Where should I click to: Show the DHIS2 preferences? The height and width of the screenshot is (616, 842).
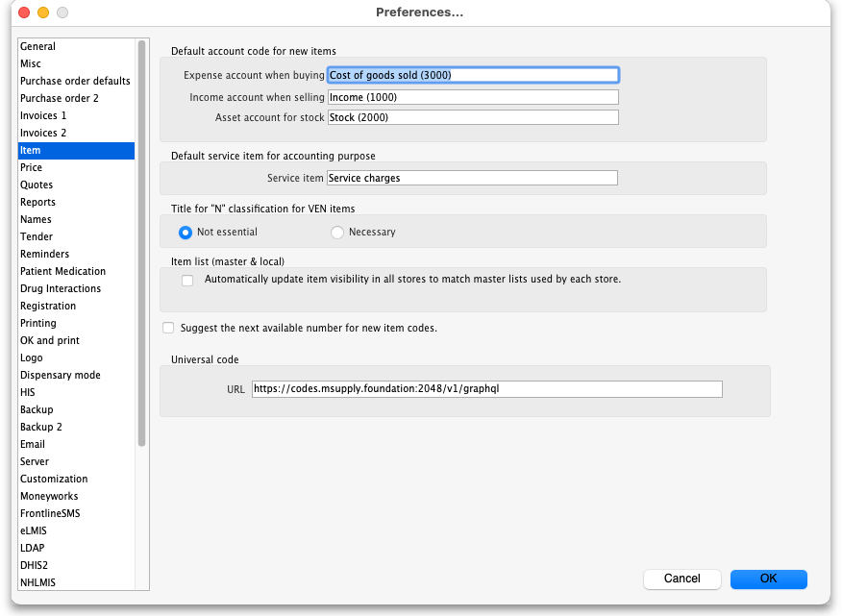click(36, 565)
